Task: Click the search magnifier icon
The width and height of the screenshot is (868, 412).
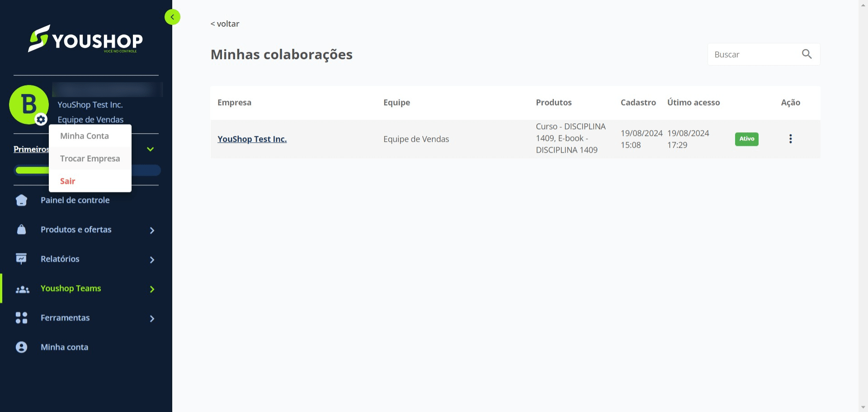Action: [807, 54]
